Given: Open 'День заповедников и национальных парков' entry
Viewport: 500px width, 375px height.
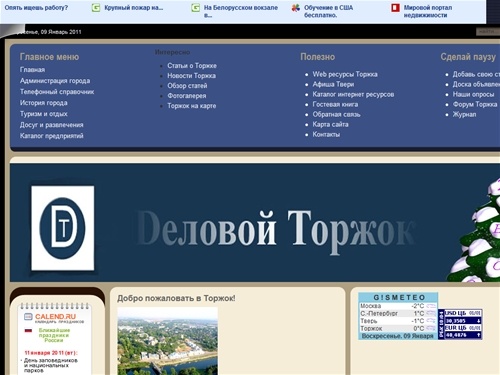Looking at the screenshot, I should click(x=51, y=365).
